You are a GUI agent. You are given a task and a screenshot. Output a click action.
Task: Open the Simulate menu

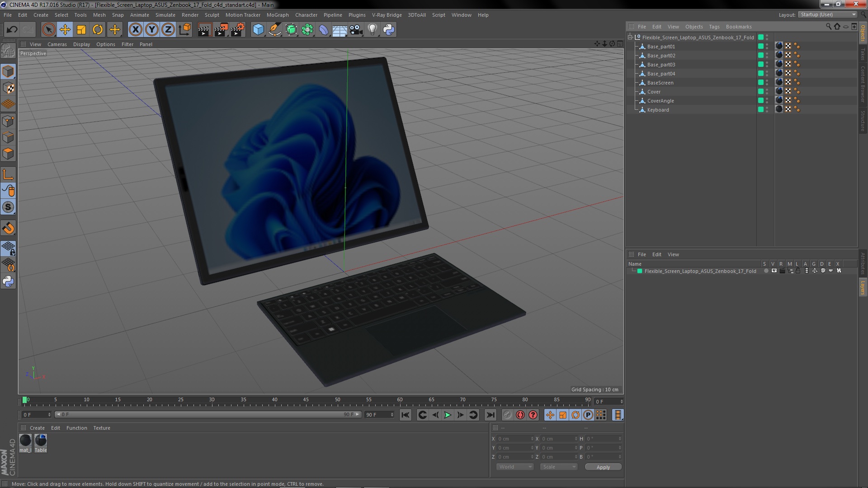click(x=165, y=15)
